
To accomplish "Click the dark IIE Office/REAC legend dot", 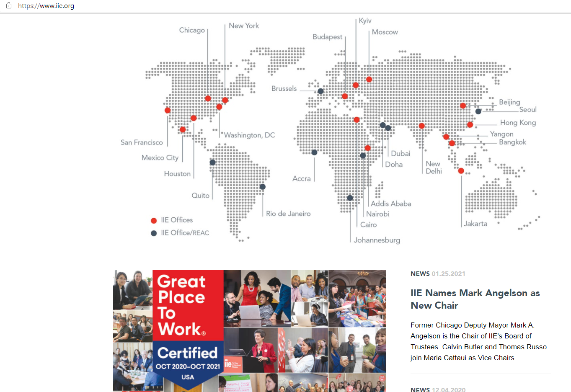I will (154, 233).
